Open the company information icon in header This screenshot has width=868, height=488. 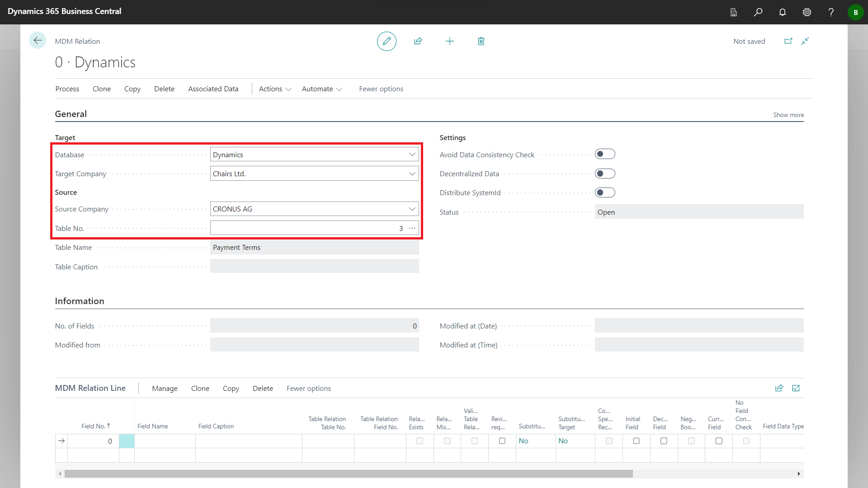click(x=734, y=12)
